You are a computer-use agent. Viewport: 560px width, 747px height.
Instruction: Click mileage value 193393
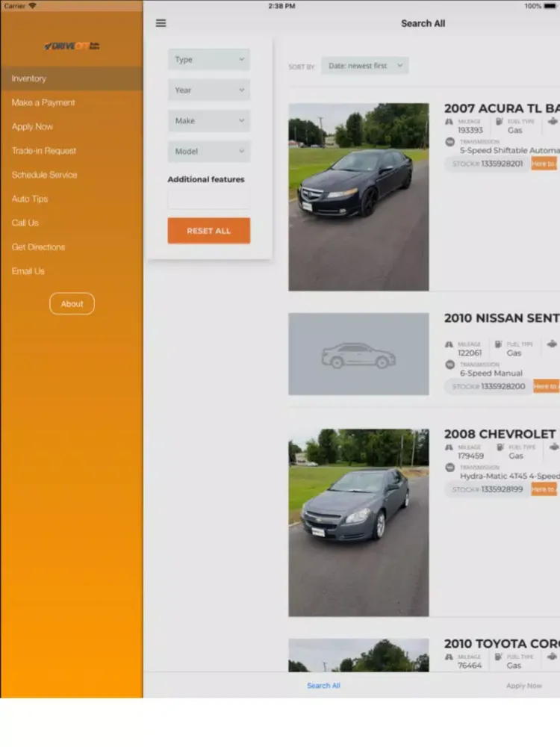pos(470,130)
